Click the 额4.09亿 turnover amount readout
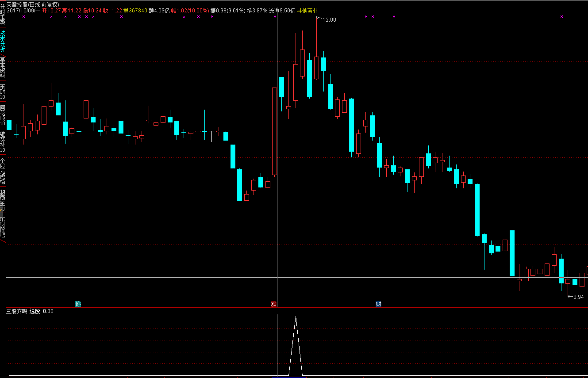Viewport: 588px width, 378px height. (159, 10)
